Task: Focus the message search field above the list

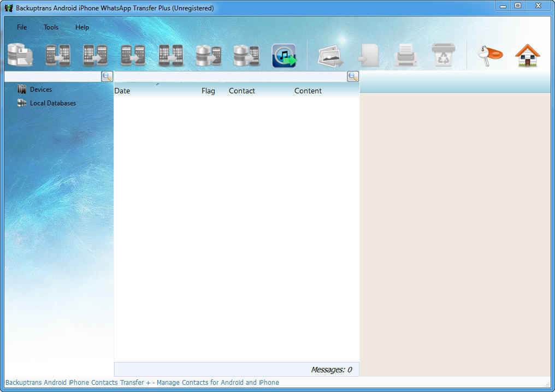Action: point(230,76)
